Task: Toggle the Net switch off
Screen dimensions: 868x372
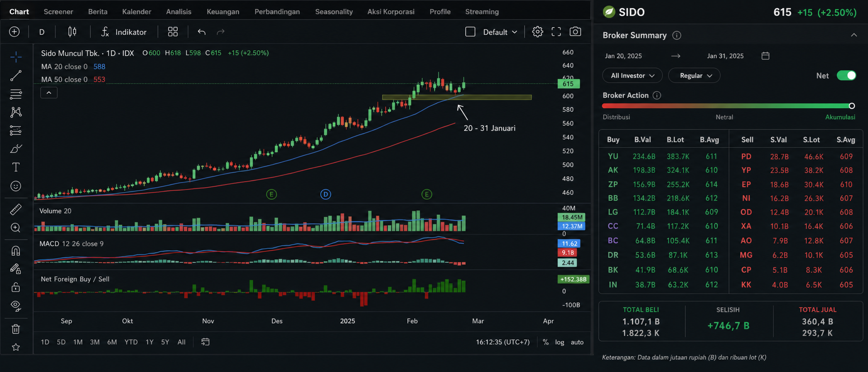Action: point(846,76)
